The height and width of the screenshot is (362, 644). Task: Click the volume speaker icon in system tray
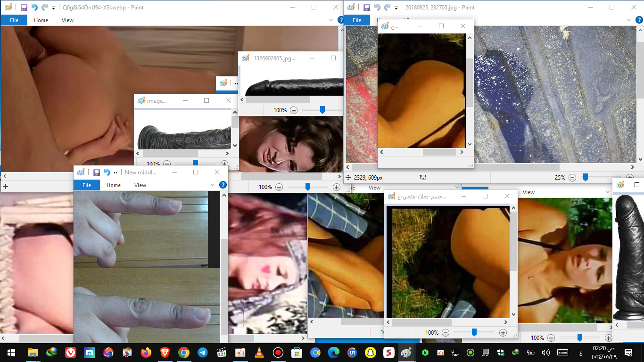coord(546,353)
